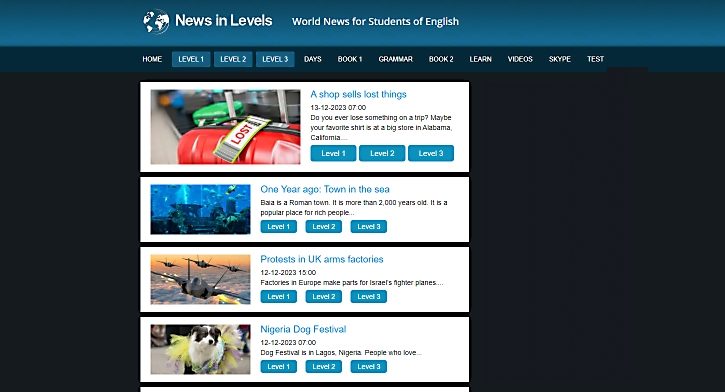Image resolution: width=725 pixels, height=392 pixels.
Task: Open 'Protests in UK arms factories' headline
Action: pos(322,259)
